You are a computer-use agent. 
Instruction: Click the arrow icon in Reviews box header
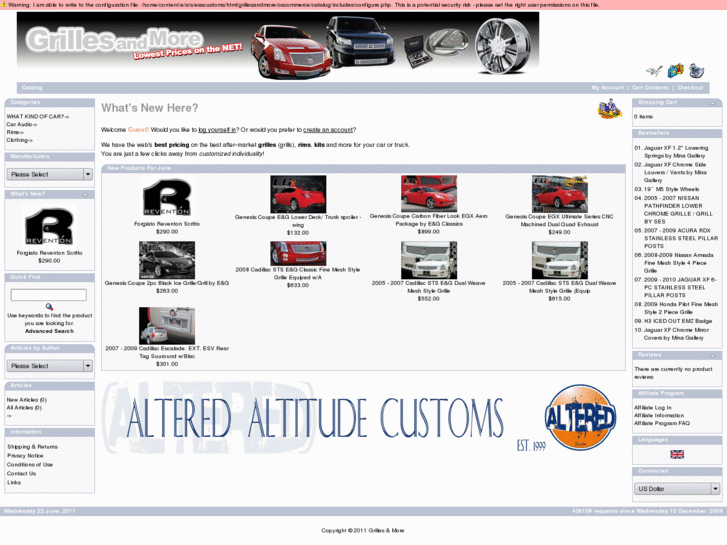[713, 356]
